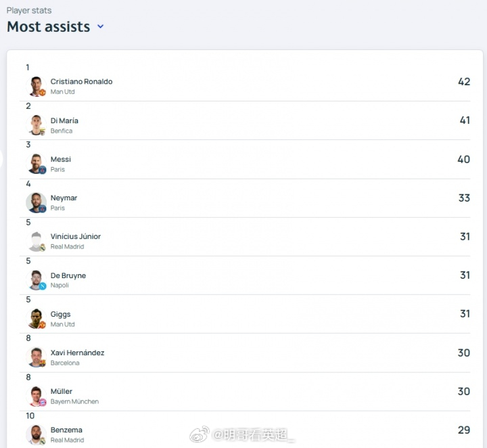This screenshot has width=487, height=448.
Task: Open the Cristiano Ronaldo name link
Action: point(81,82)
